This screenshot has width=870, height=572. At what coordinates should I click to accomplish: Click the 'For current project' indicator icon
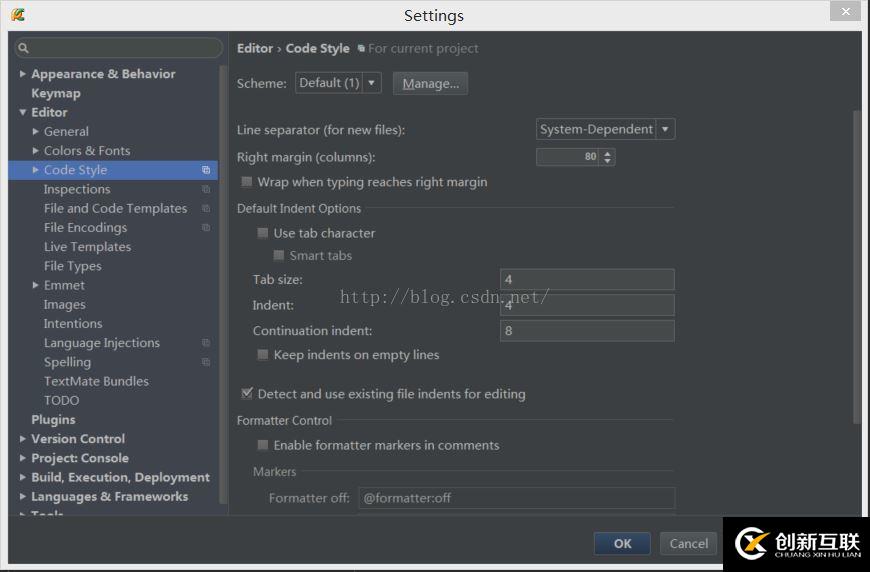point(361,49)
